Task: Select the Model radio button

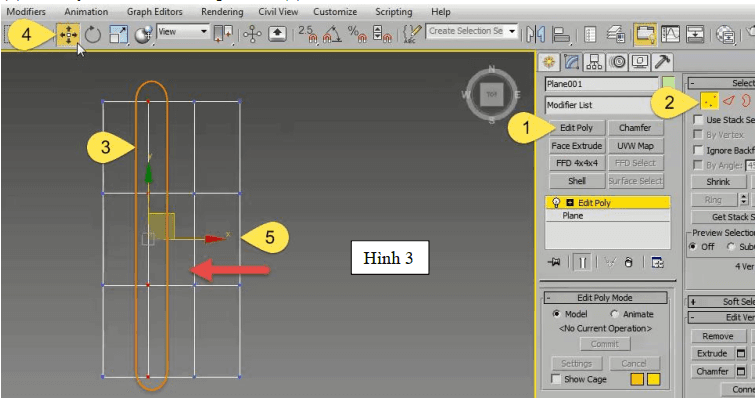Action: coord(556,314)
